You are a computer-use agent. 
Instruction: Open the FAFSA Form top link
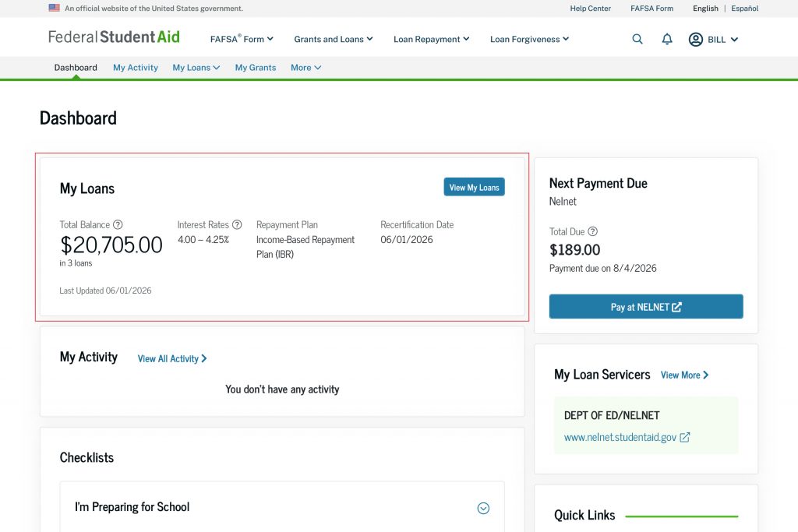click(x=652, y=8)
